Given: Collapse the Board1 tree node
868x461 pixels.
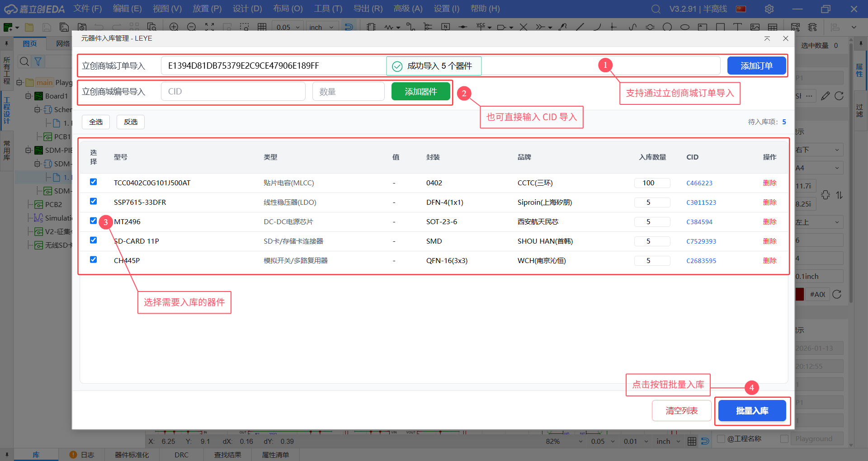Looking at the screenshot, I should click(x=28, y=96).
